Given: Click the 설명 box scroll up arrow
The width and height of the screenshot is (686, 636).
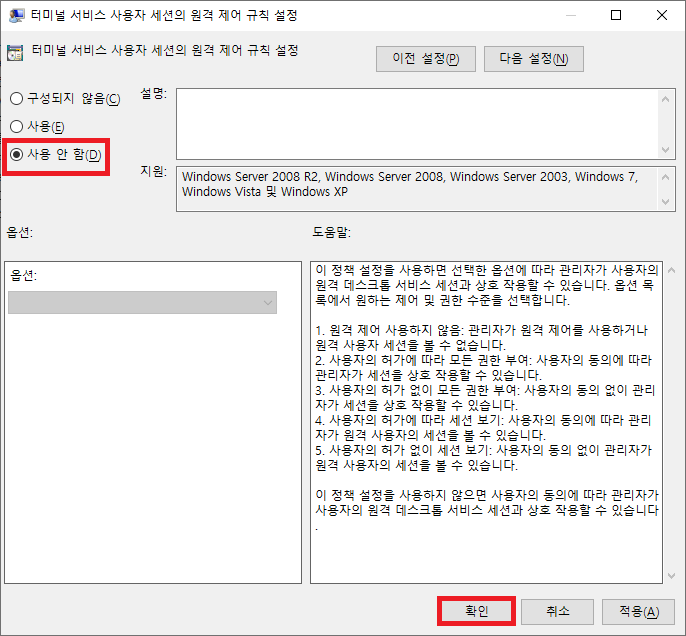Looking at the screenshot, I should point(667,97).
